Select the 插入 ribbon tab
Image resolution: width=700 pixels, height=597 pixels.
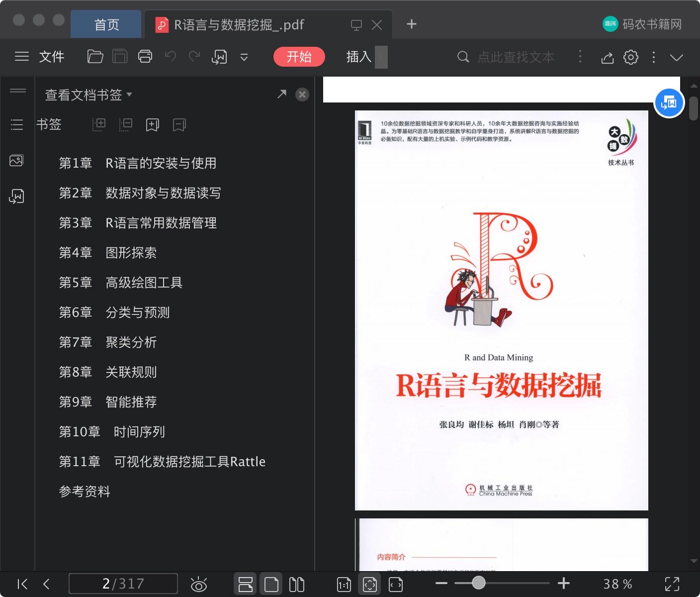click(x=359, y=57)
